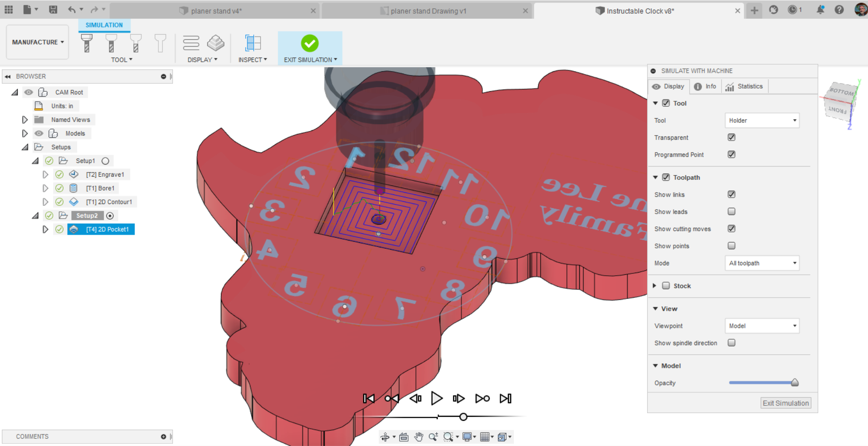The image size is (868, 446).
Task: Click the green Exit Simulation checkmark
Action: click(310, 43)
